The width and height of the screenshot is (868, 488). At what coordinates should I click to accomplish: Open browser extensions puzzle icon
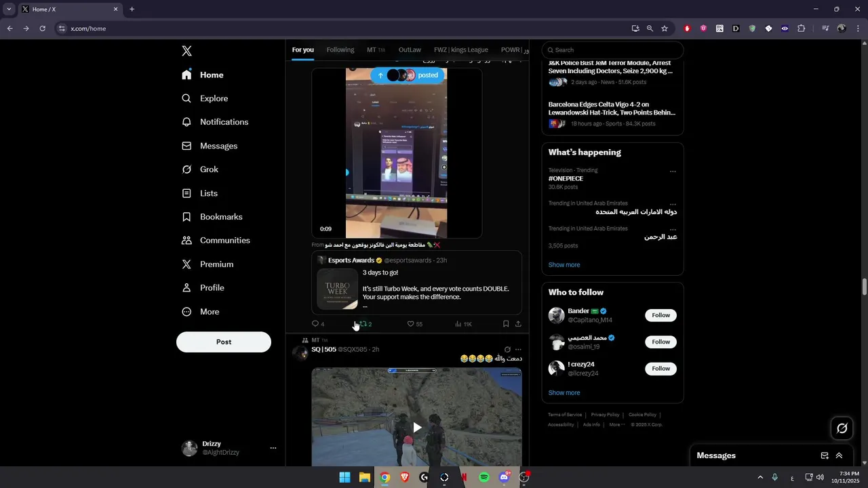802,28
